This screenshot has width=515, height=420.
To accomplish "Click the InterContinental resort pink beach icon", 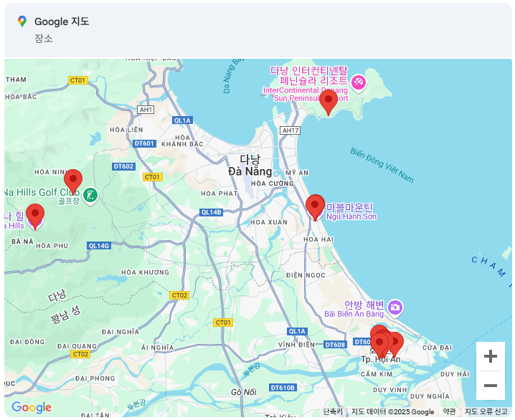I will tap(359, 82).
